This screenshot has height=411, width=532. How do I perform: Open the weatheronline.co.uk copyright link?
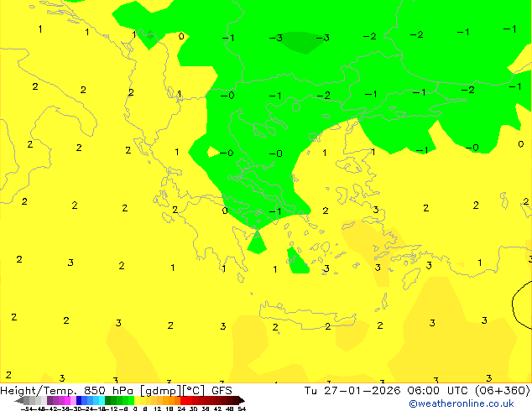coord(462,404)
